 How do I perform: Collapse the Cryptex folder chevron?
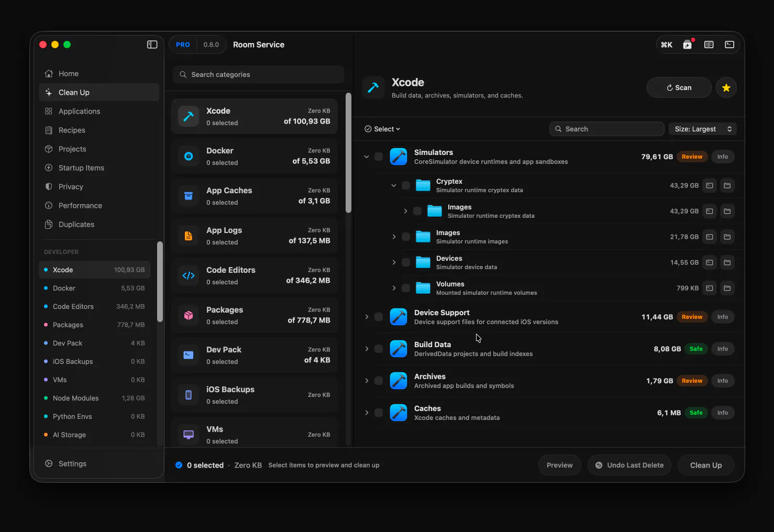[x=394, y=185]
